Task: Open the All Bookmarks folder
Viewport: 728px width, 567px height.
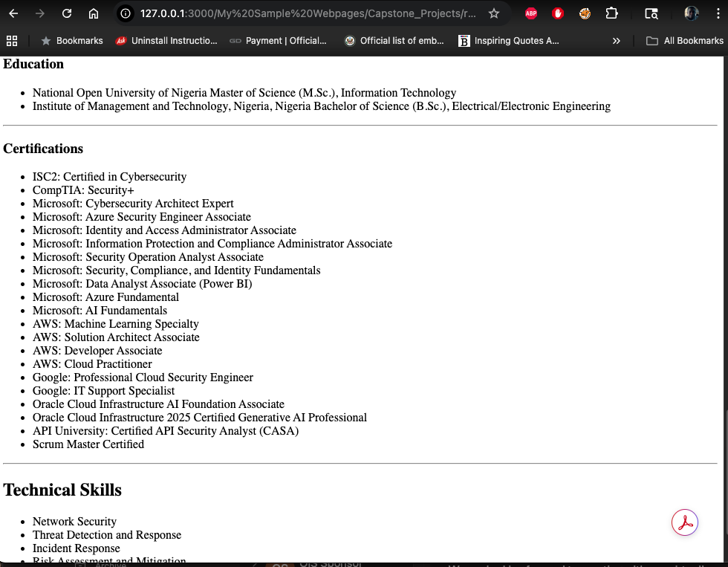Action: point(684,41)
